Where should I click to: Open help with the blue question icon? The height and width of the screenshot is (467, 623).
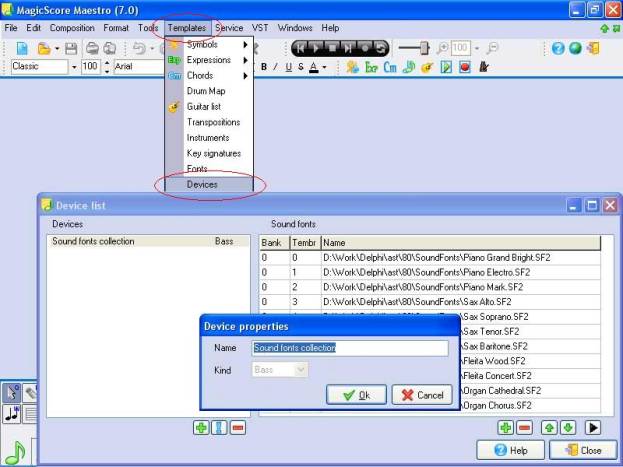[x=558, y=48]
